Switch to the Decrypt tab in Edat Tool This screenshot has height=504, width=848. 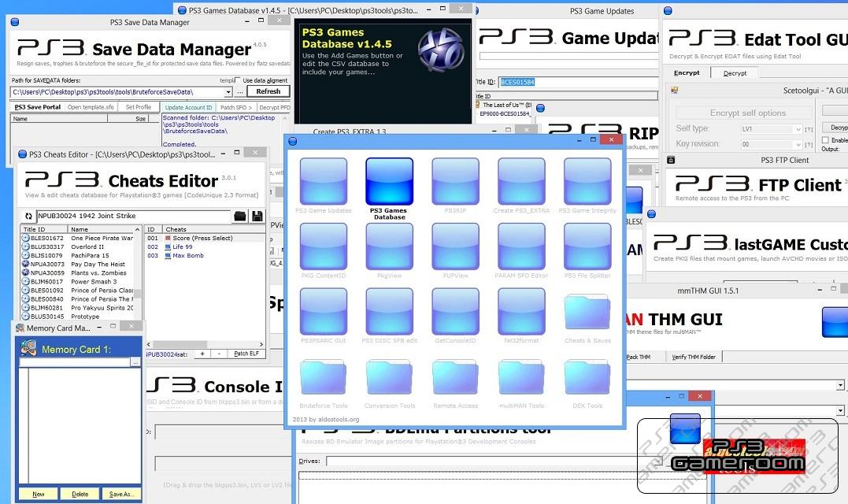pos(735,72)
